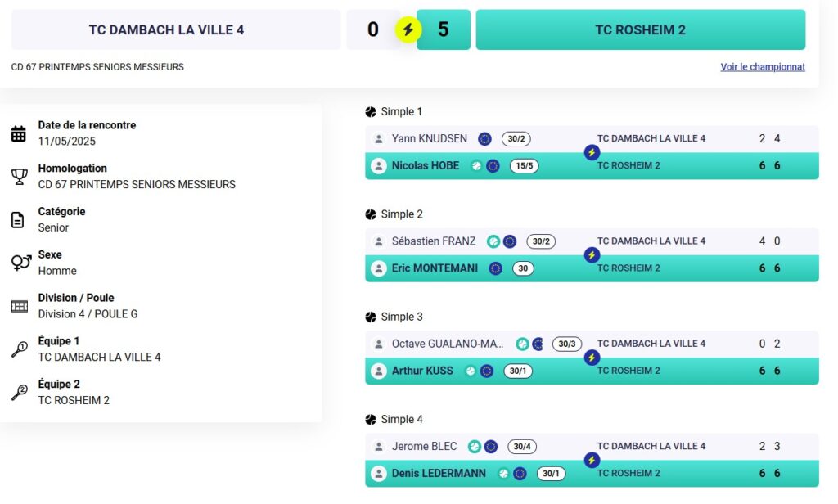
Task: Click the lightning icon in Simple 3 match
Action: pos(592,358)
